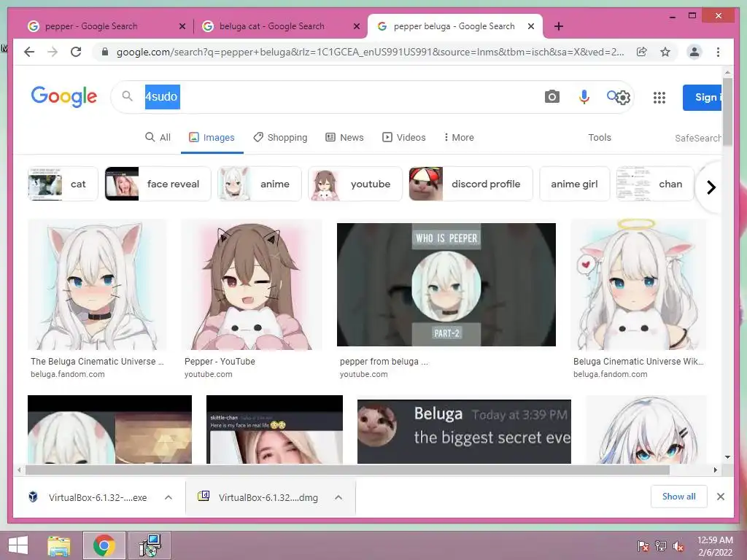Image resolution: width=747 pixels, height=560 pixels.
Task: Open Google search settings gear
Action: tap(623, 98)
